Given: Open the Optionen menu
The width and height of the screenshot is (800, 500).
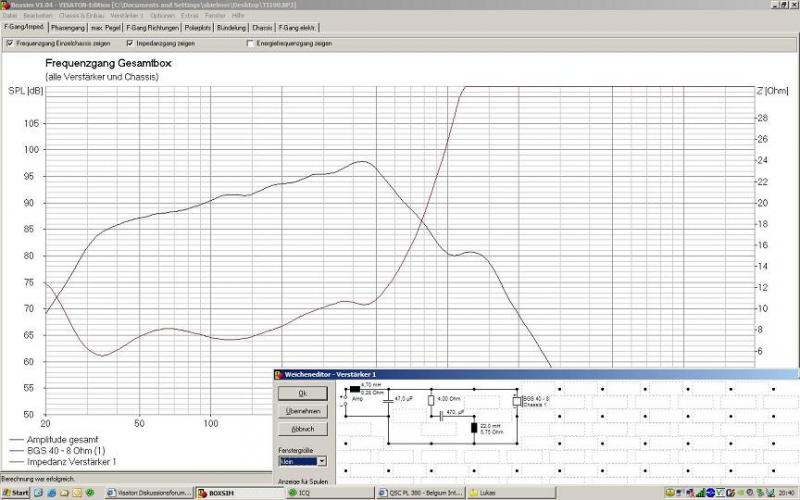Looking at the screenshot, I should tap(162, 16).
